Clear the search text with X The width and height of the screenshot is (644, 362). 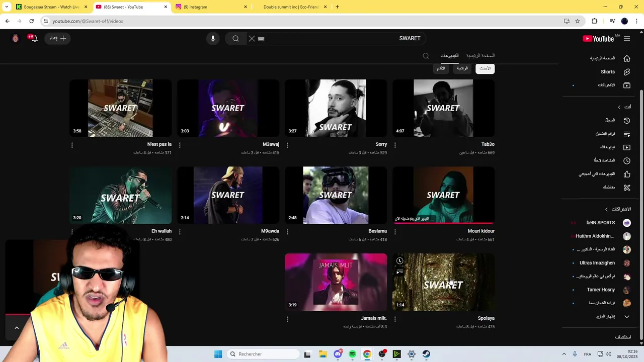click(x=252, y=39)
